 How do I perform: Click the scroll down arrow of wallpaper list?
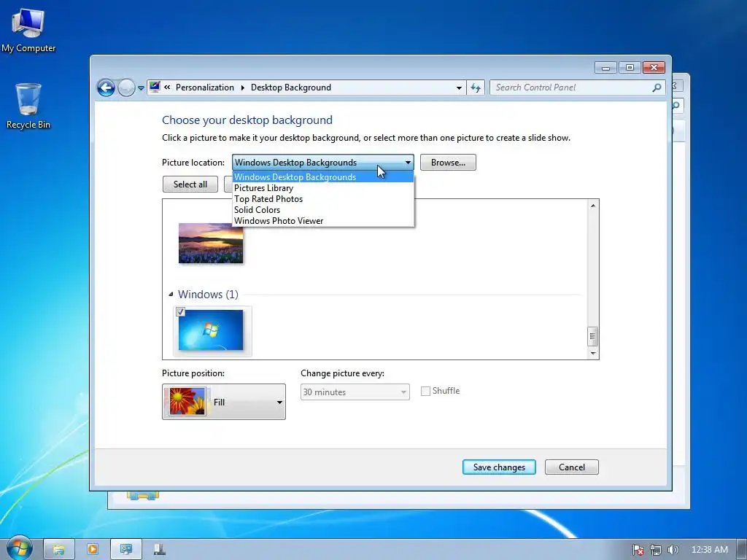[593, 354]
